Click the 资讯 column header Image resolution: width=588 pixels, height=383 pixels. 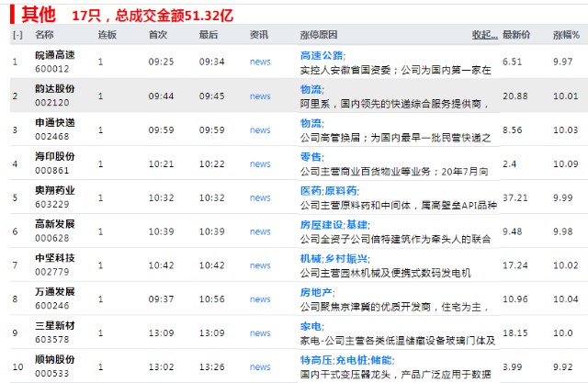[x=259, y=35]
